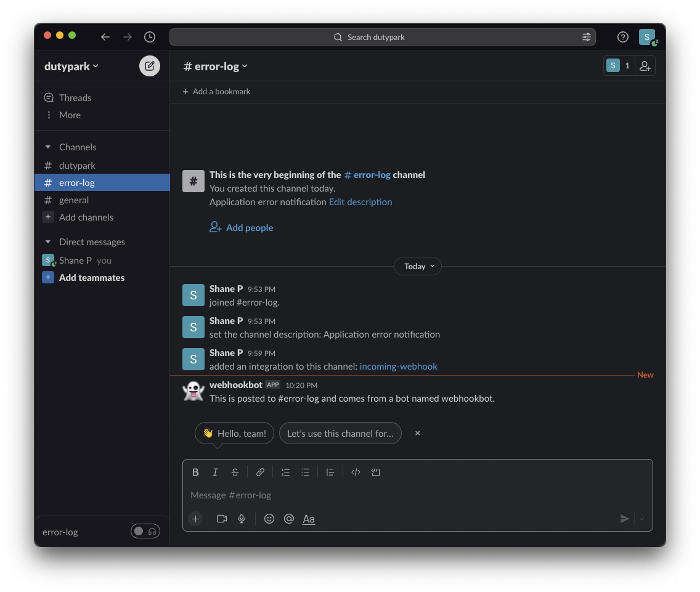Viewport: 700px width, 592px height.
Task: Open direct message with Shane P
Action: [102, 261]
